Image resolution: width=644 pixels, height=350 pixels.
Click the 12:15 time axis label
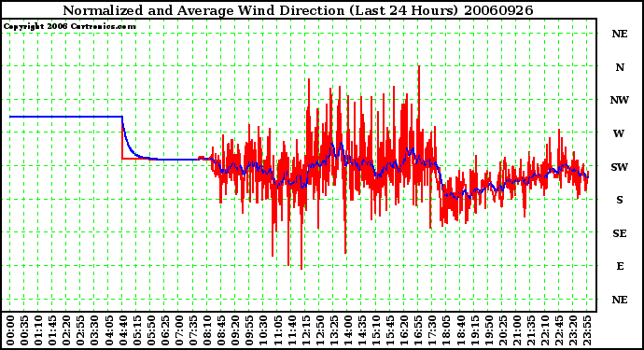[x=305, y=330]
